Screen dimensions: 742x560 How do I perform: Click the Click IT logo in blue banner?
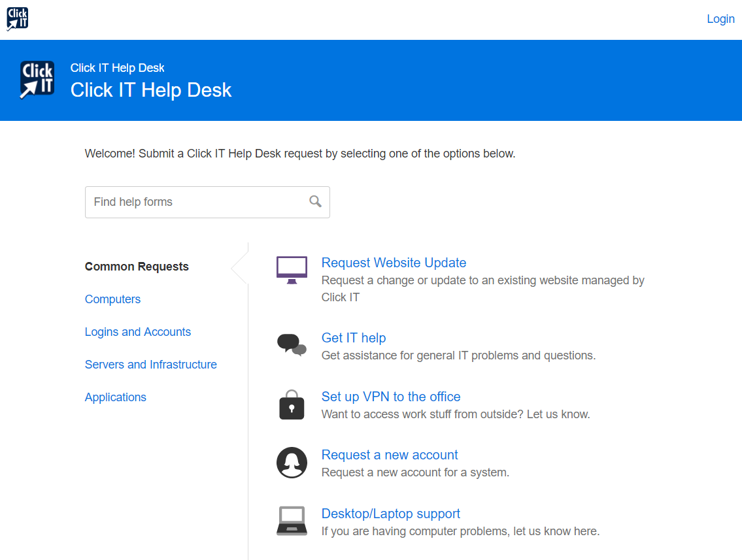click(x=37, y=80)
